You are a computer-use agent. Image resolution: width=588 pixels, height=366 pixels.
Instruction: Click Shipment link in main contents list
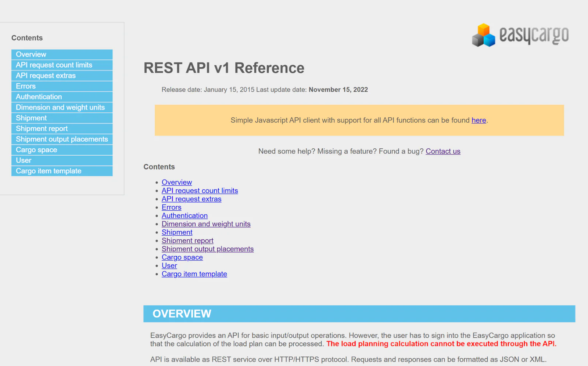[177, 232]
